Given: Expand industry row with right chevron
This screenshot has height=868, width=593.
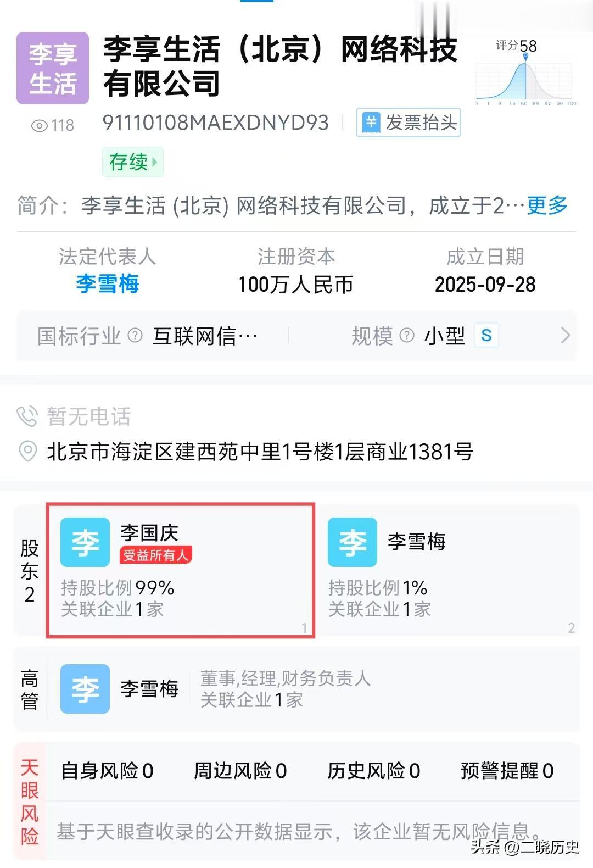Looking at the screenshot, I should [565, 335].
